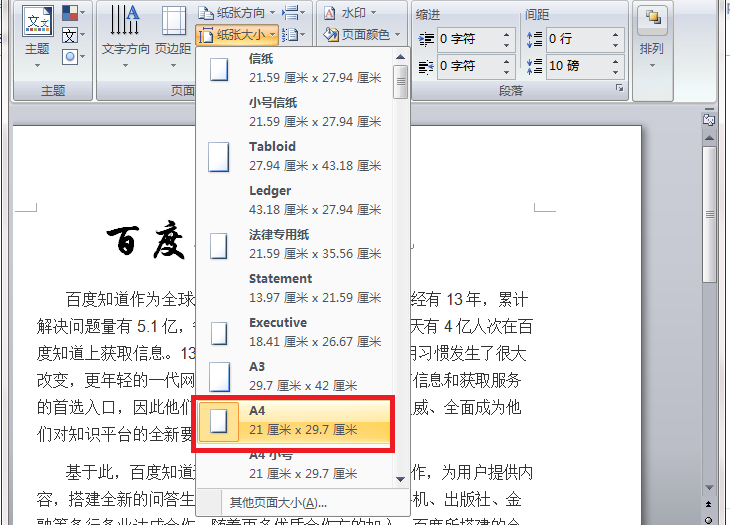Select A4 小号 paper size
The height and width of the screenshot is (525, 730).
point(295,467)
